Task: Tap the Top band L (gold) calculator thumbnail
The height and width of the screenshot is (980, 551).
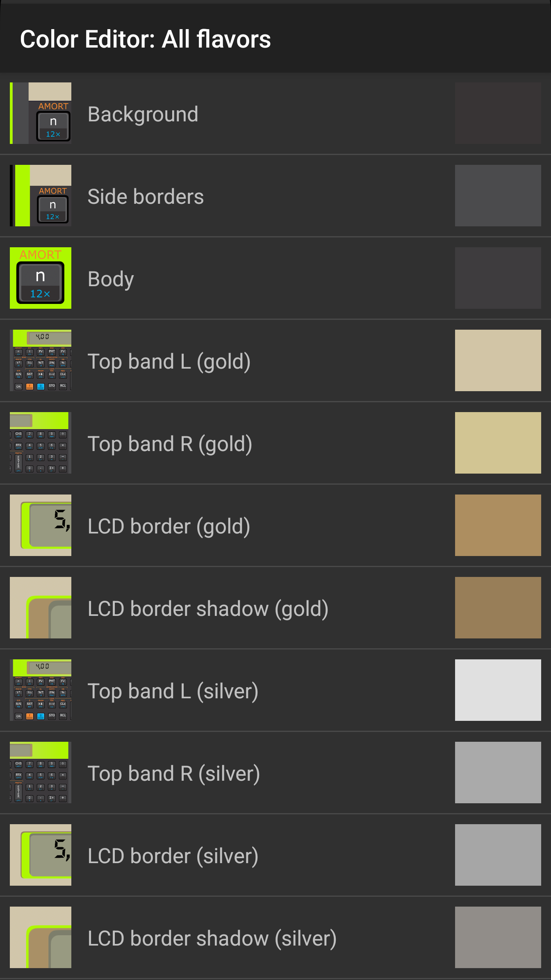Action: pos(41,360)
